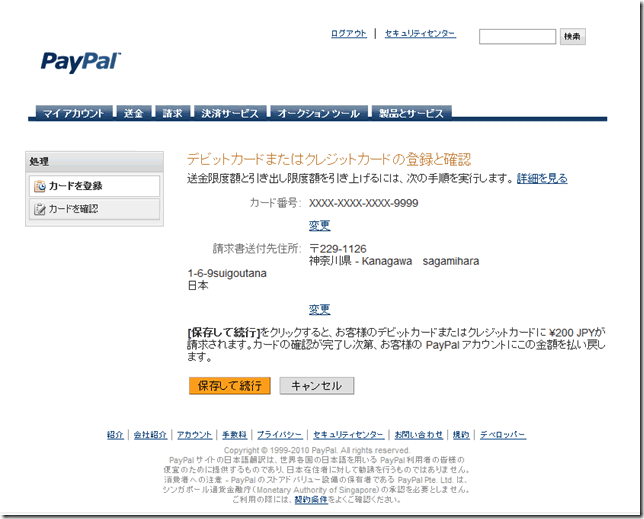Click the Copyright 1999-2010 PayPal text
The width and height of the screenshot is (644, 519).
point(317,450)
